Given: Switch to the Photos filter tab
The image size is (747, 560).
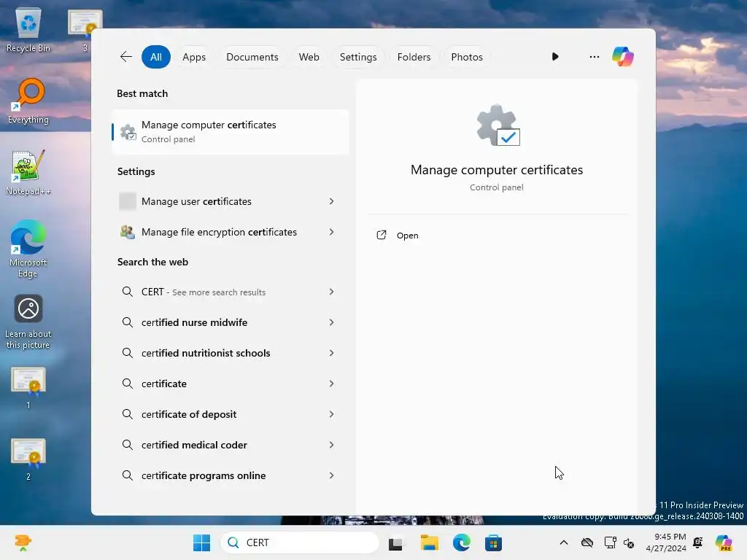Looking at the screenshot, I should point(467,57).
